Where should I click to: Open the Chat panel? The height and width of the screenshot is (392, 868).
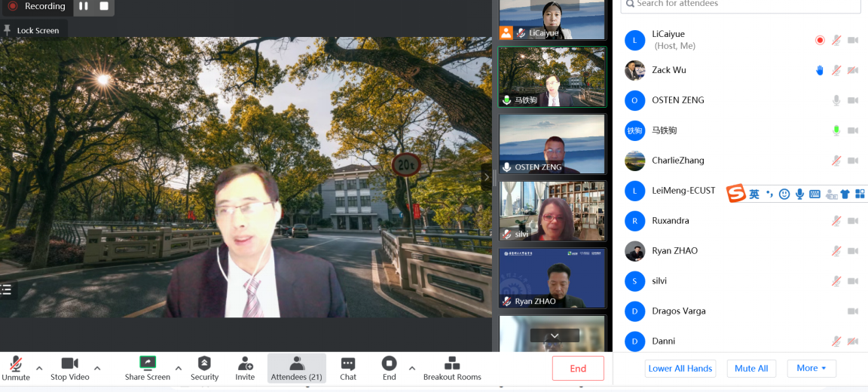coord(348,364)
